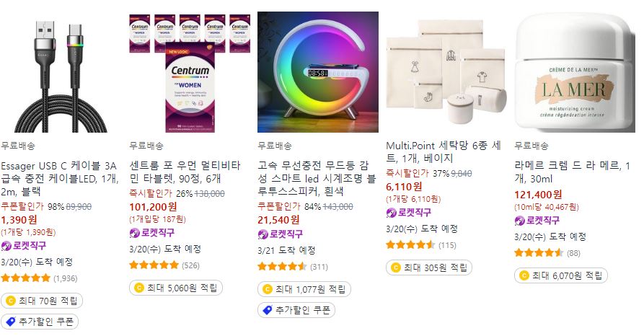Click the 최대 5,060원 적립 coin badge
The width and height of the screenshot is (644, 336).
176,288
